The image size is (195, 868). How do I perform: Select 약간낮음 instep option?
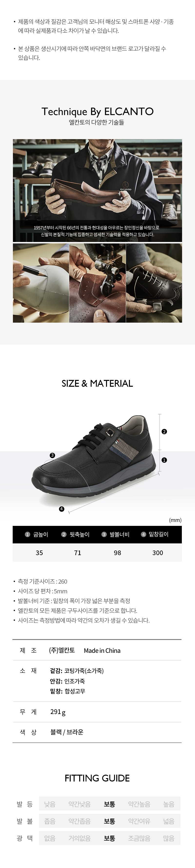(79, 804)
